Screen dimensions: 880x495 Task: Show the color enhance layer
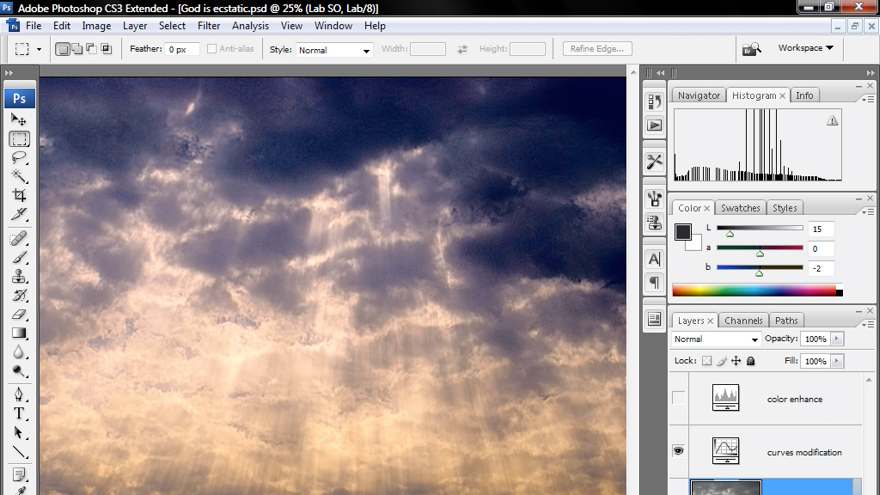[x=679, y=398]
